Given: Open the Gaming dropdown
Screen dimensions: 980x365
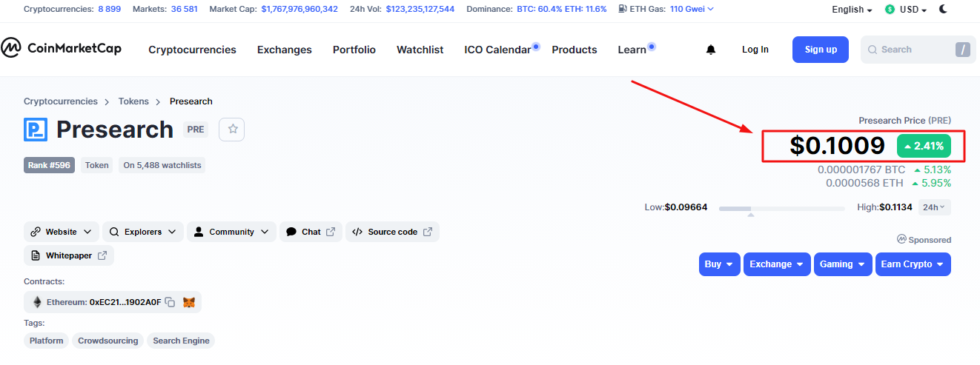Looking at the screenshot, I should point(843,264).
